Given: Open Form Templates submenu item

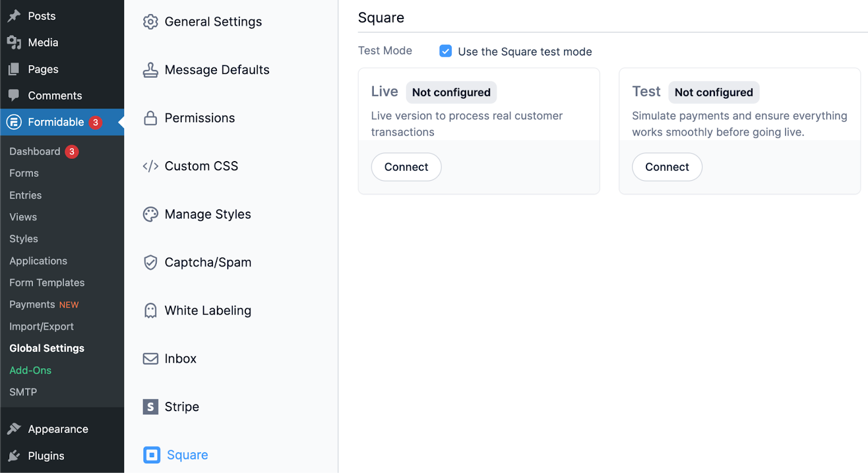Looking at the screenshot, I should 47,283.
